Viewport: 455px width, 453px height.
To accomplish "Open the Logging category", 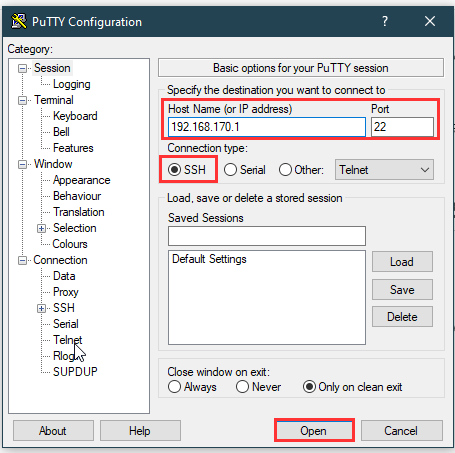I will tap(72, 84).
